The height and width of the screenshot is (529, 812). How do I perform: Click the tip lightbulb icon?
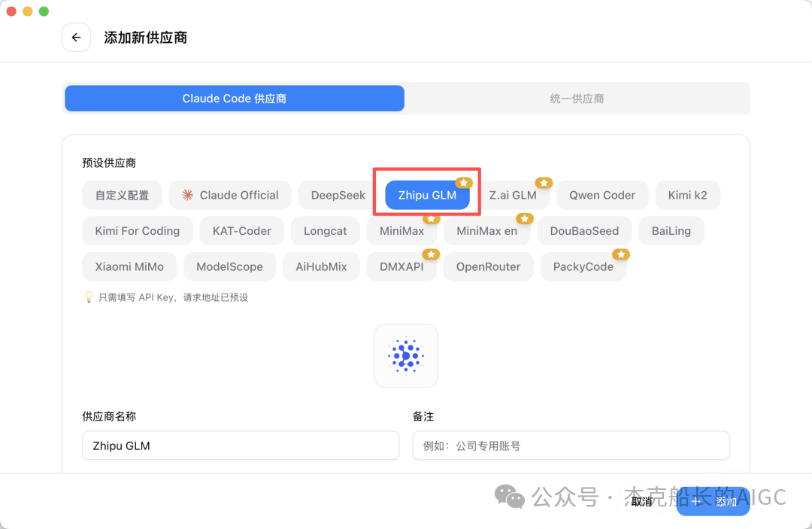click(x=89, y=297)
